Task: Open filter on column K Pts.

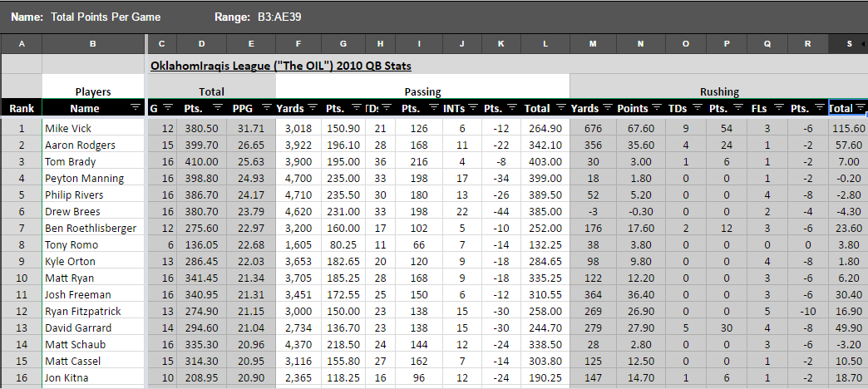Action: [x=511, y=108]
